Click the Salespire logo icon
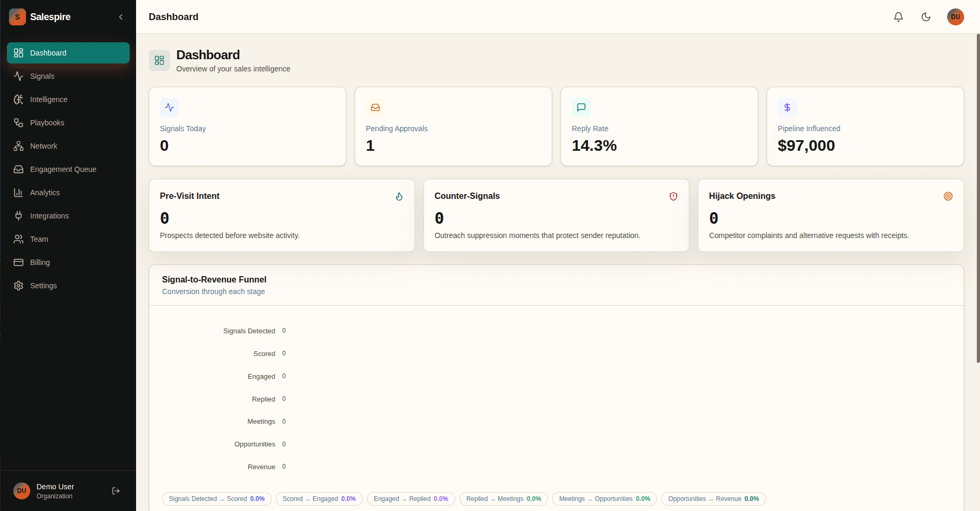This screenshot has width=980, height=511. pyautogui.click(x=17, y=17)
